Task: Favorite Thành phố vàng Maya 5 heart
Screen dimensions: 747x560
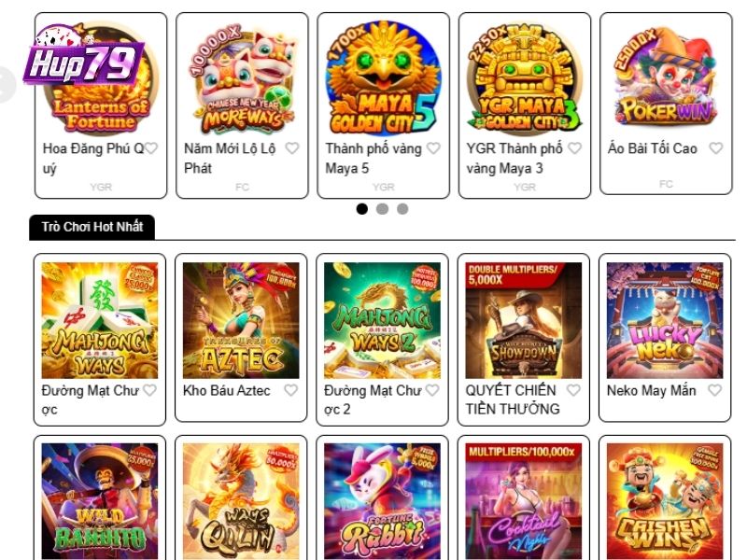Action: [x=433, y=148]
